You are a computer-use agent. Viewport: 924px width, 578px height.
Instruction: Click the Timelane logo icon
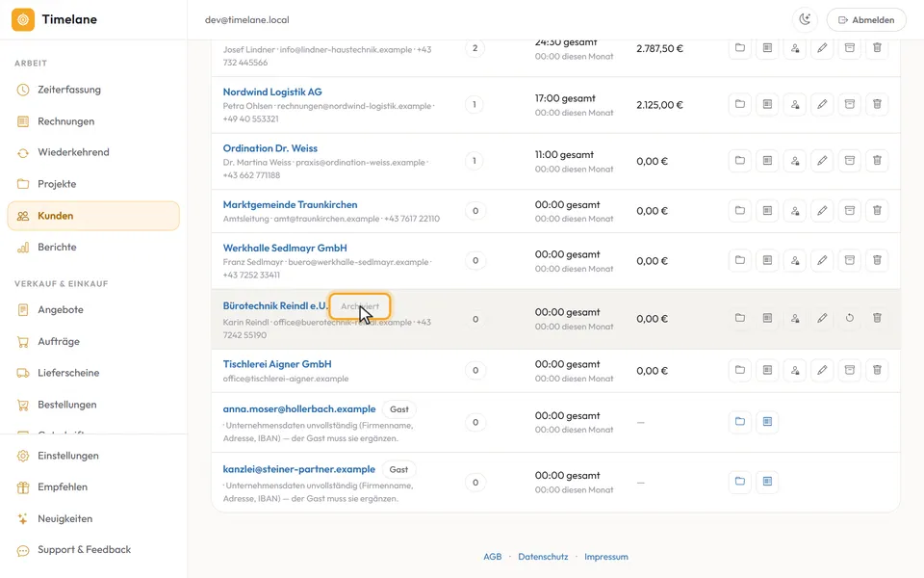click(23, 19)
